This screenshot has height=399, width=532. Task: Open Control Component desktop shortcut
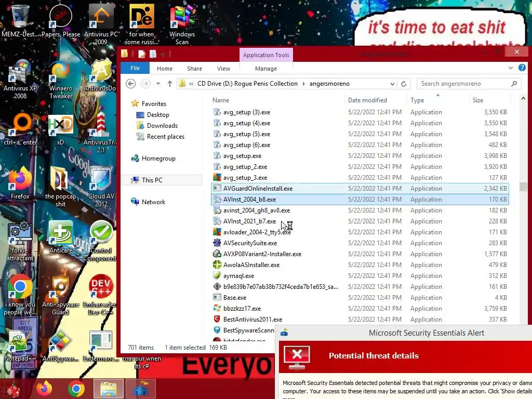(100, 240)
